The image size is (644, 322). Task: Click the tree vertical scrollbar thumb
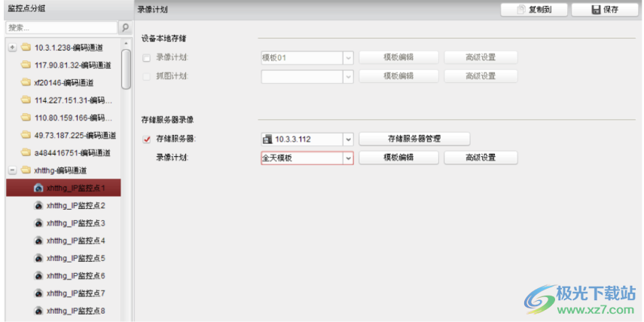[126, 69]
